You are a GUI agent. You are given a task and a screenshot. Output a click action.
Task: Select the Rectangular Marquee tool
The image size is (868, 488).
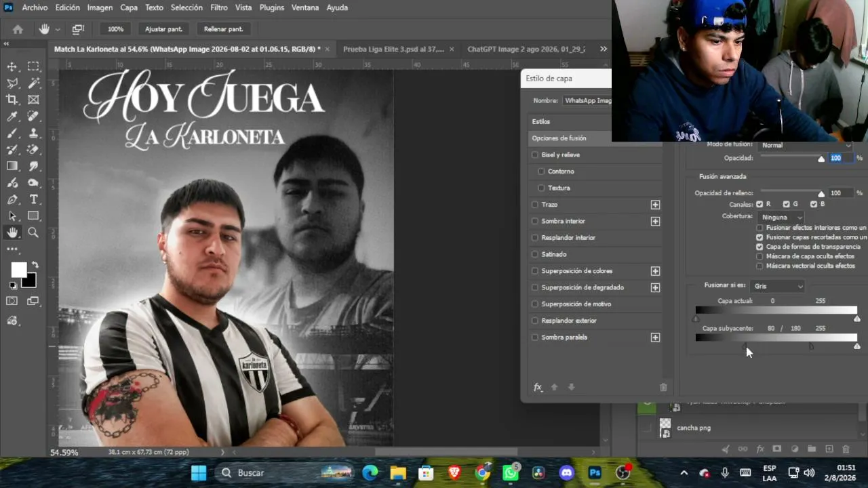[33, 66]
